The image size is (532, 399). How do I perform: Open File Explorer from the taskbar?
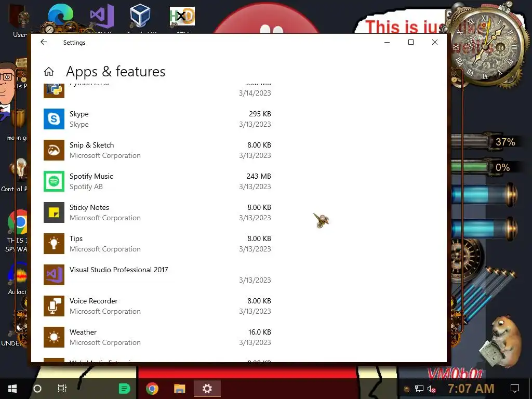179,389
